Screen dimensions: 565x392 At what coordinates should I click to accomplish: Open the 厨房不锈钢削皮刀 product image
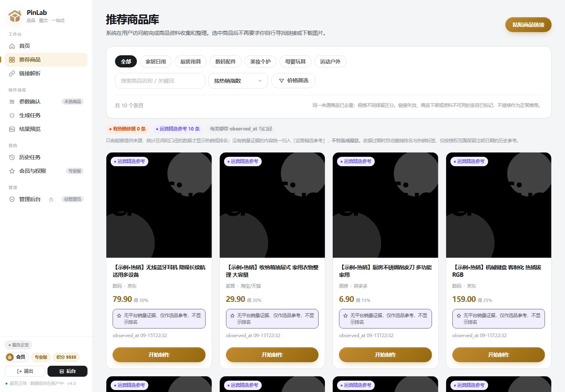[385, 205]
